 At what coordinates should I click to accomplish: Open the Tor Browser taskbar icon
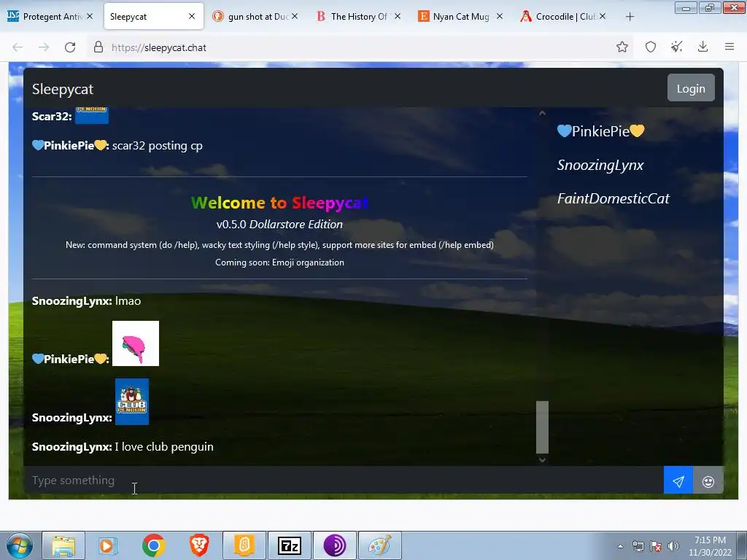pos(334,545)
